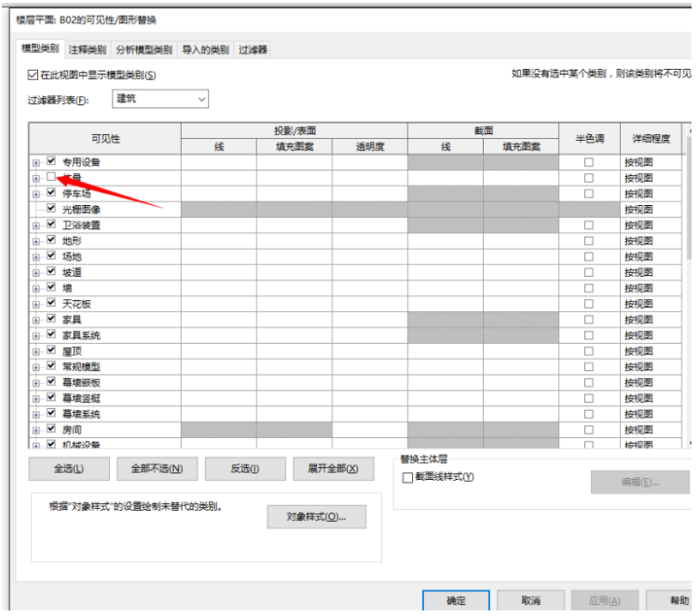The image size is (699, 616).
Task: Click projection 填充图案 cell of 屋顶 row
Action: coord(295,351)
